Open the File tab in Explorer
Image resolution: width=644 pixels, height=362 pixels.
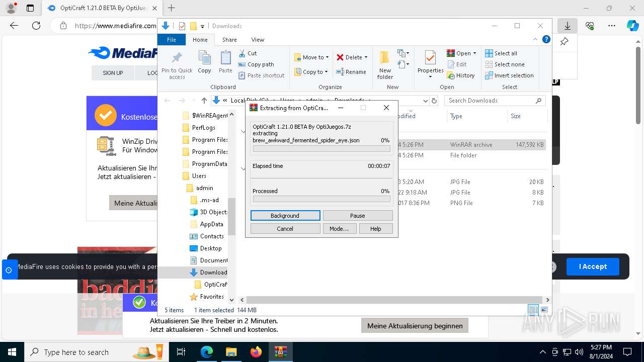(x=172, y=40)
